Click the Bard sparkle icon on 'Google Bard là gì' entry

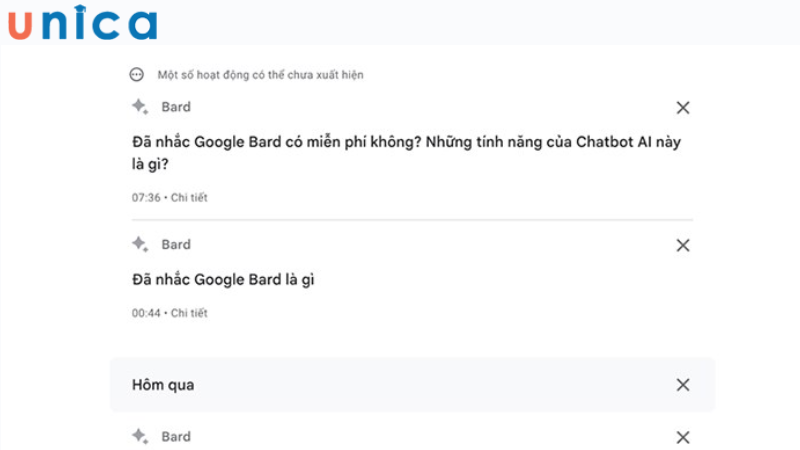click(139, 244)
